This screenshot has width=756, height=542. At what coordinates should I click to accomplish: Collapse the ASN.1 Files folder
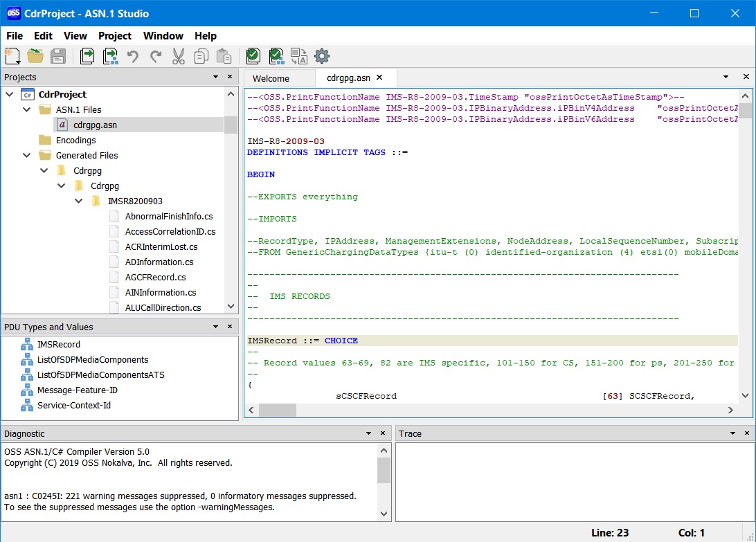point(27,109)
